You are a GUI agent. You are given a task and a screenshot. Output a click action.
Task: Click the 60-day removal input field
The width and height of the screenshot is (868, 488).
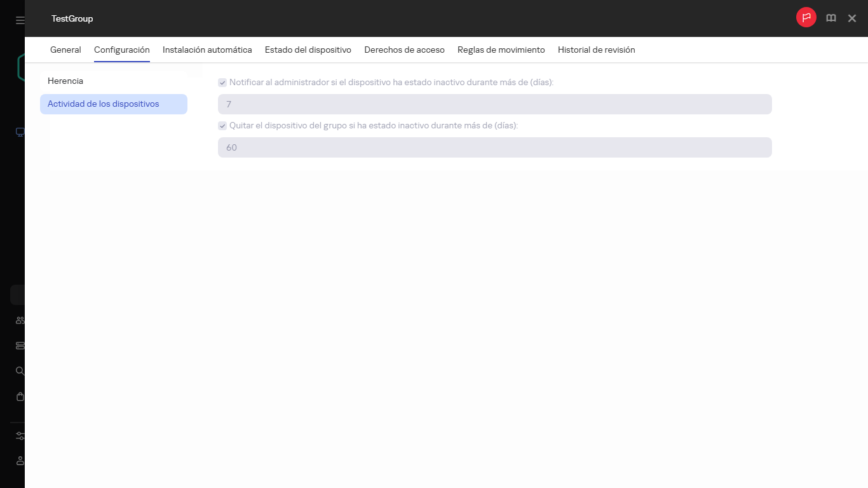tap(495, 147)
